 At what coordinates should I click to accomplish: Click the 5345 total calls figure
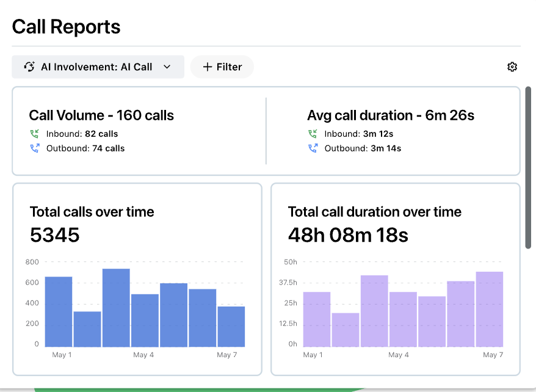[x=55, y=235]
